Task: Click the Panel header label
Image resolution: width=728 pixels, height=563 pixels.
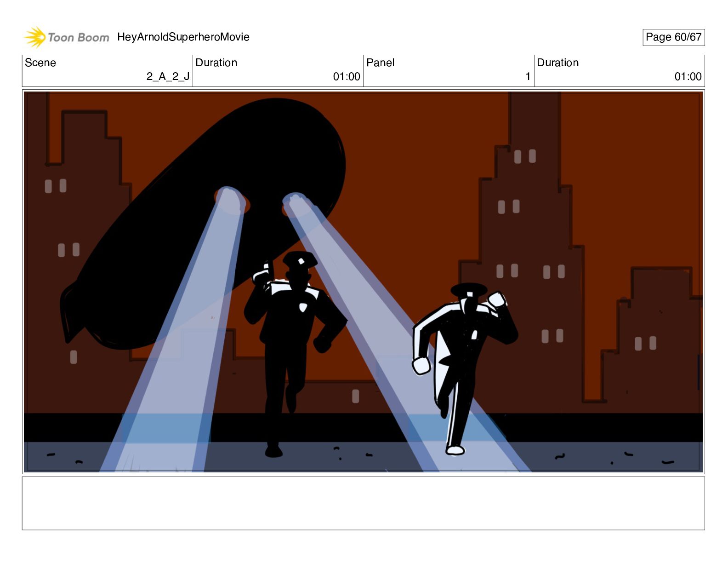Action: [x=381, y=63]
